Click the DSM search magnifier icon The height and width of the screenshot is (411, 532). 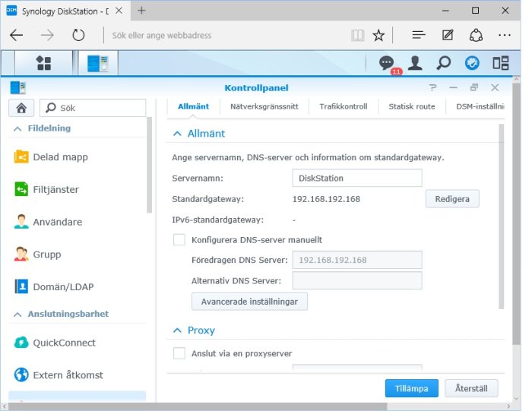click(x=443, y=63)
